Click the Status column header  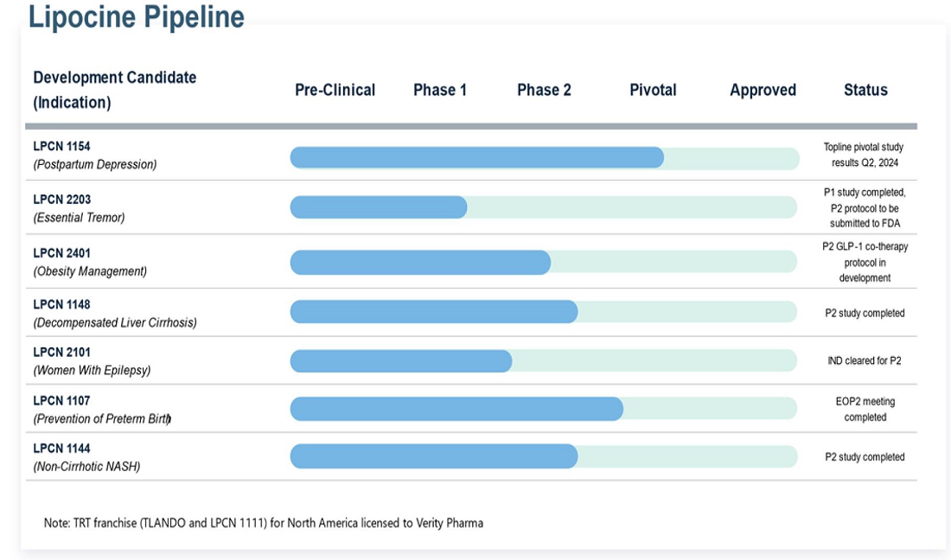[x=865, y=90]
